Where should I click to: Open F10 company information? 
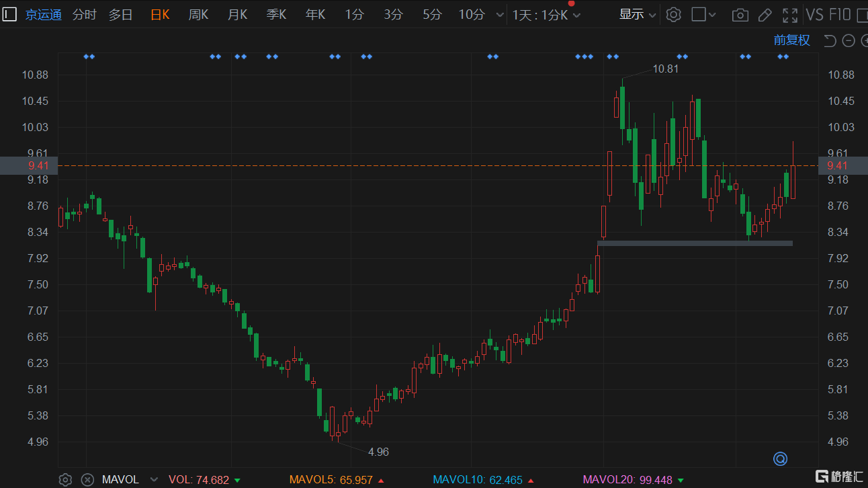840,15
